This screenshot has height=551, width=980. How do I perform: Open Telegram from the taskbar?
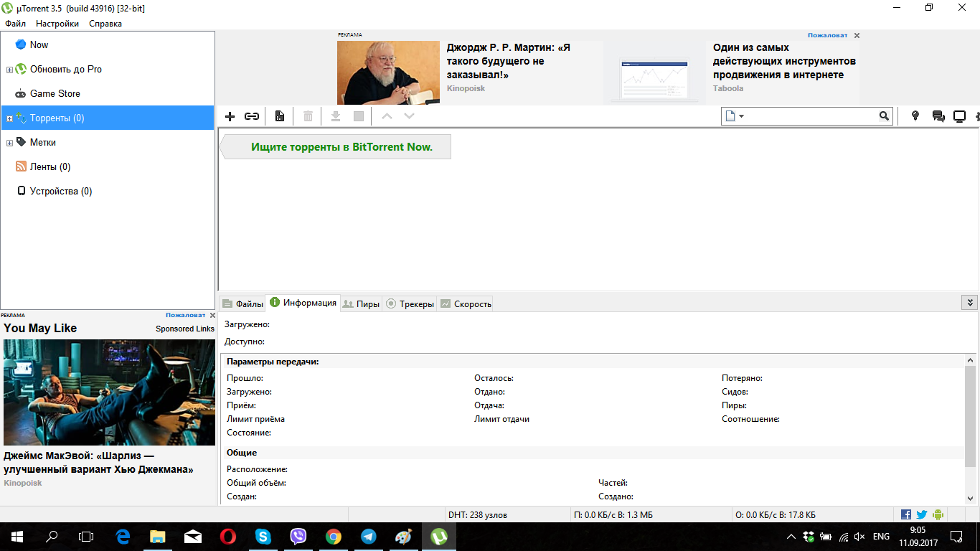click(369, 537)
